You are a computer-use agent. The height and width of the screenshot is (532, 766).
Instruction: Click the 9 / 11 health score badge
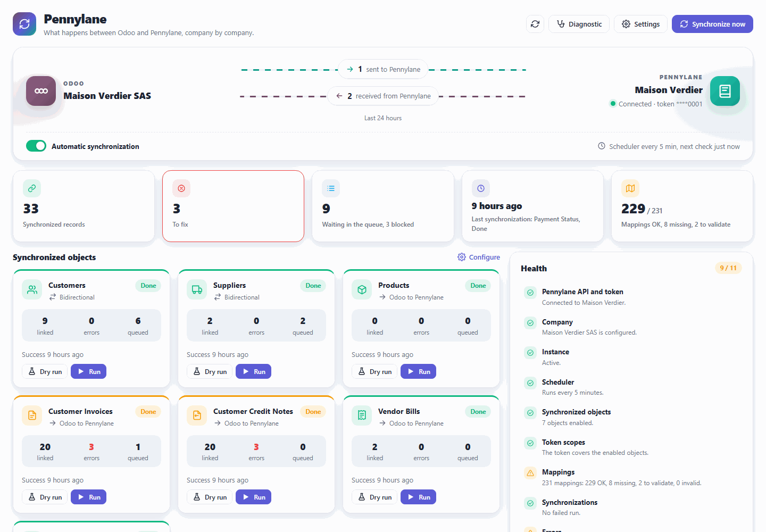point(728,268)
